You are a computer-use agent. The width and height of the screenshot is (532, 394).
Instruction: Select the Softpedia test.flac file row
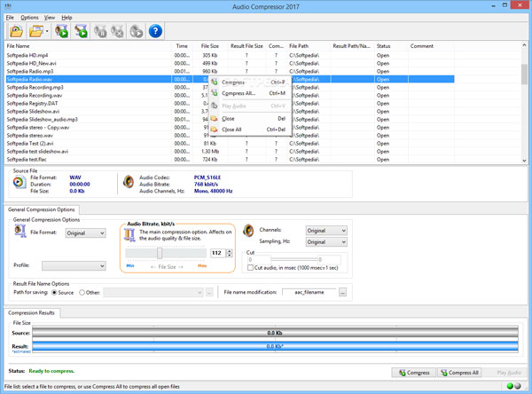click(x=230, y=160)
